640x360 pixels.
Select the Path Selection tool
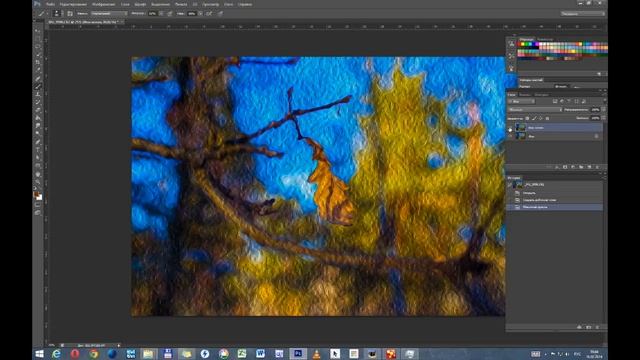click(38, 158)
